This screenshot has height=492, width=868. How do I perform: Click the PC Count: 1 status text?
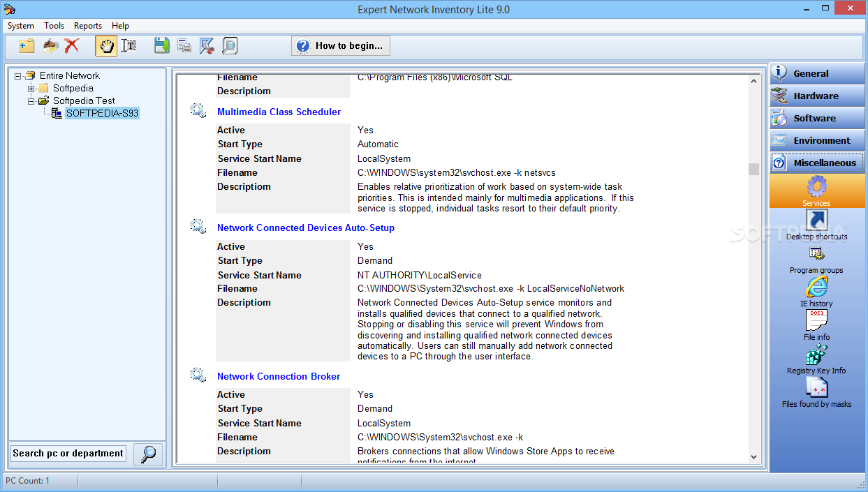coord(28,481)
